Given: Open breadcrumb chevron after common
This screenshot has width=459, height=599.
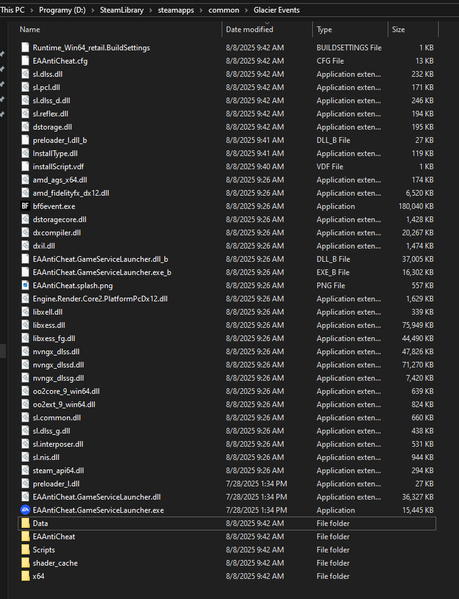Looking at the screenshot, I should pos(246,10).
